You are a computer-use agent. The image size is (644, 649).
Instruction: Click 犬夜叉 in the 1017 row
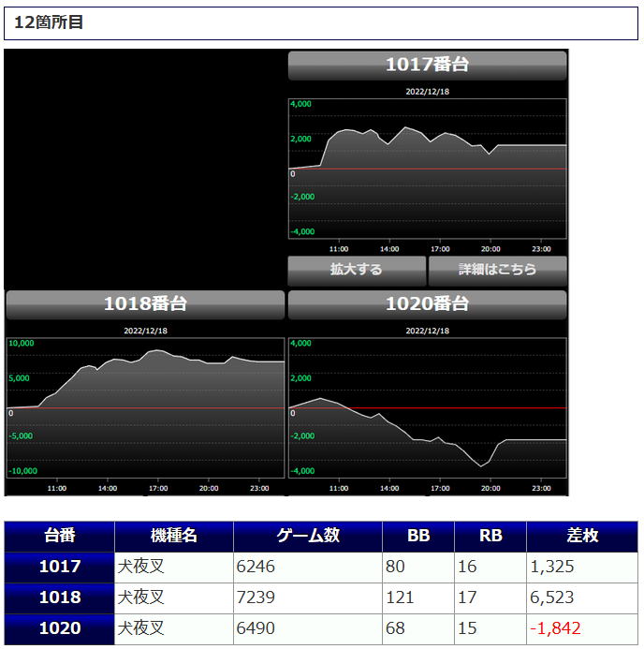point(141,567)
